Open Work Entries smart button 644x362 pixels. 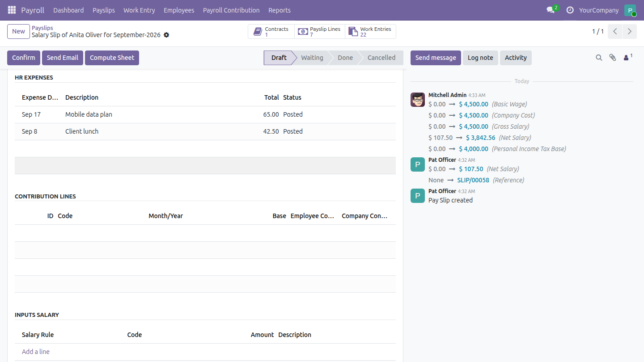click(x=370, y=32)
